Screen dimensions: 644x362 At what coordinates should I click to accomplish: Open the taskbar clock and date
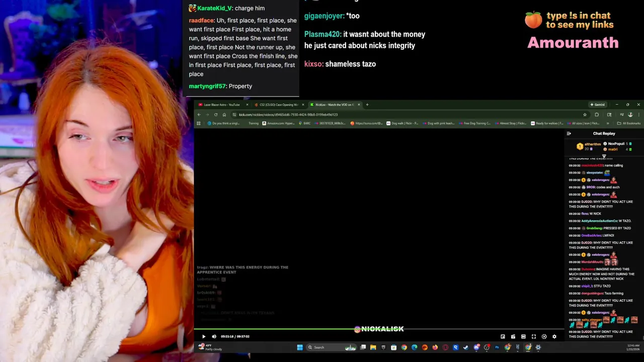[633, 347]
